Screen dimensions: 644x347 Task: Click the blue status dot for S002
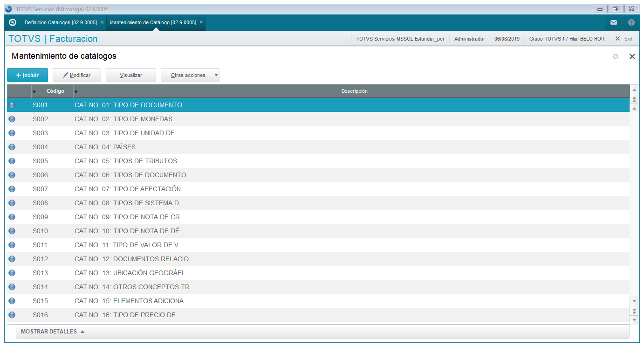coord(12,119)
